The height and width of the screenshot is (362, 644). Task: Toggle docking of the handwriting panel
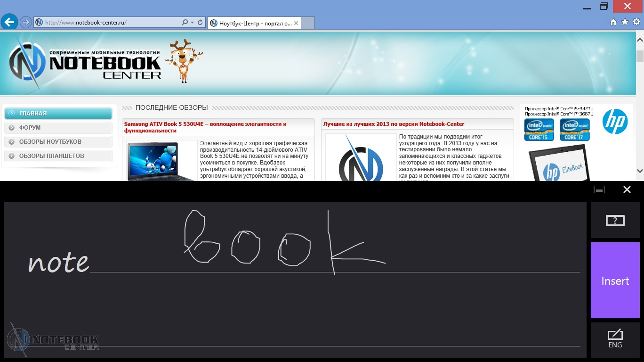[x=599, y=189]
